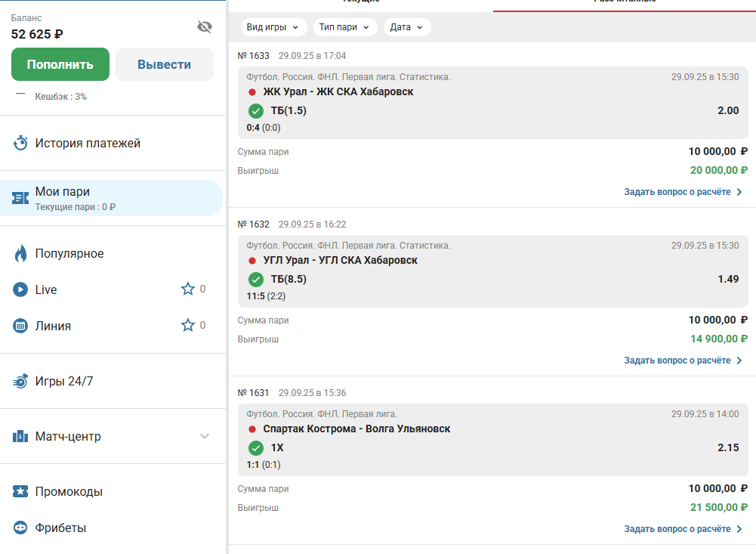Image resolution: width=756 pixels, height=554 pixels.
Task: Select Мои пари menu item
Action: pos(111,198)
